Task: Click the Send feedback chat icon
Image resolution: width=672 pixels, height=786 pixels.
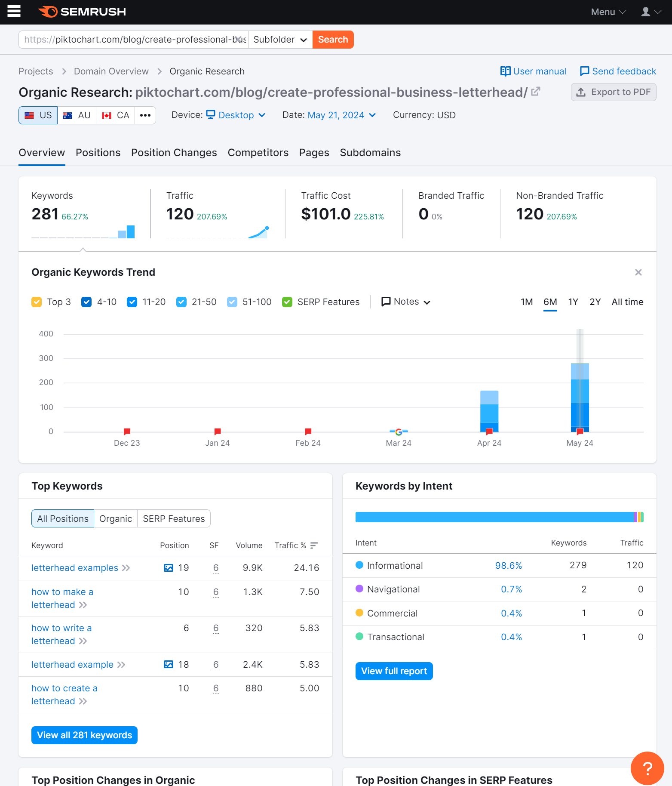Action: click(x=584, y=71)
